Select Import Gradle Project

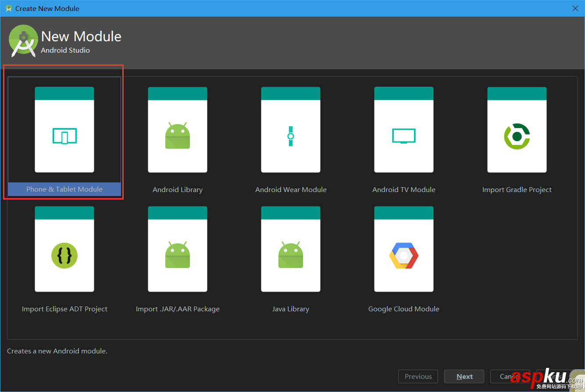click(x=517, y=136)
